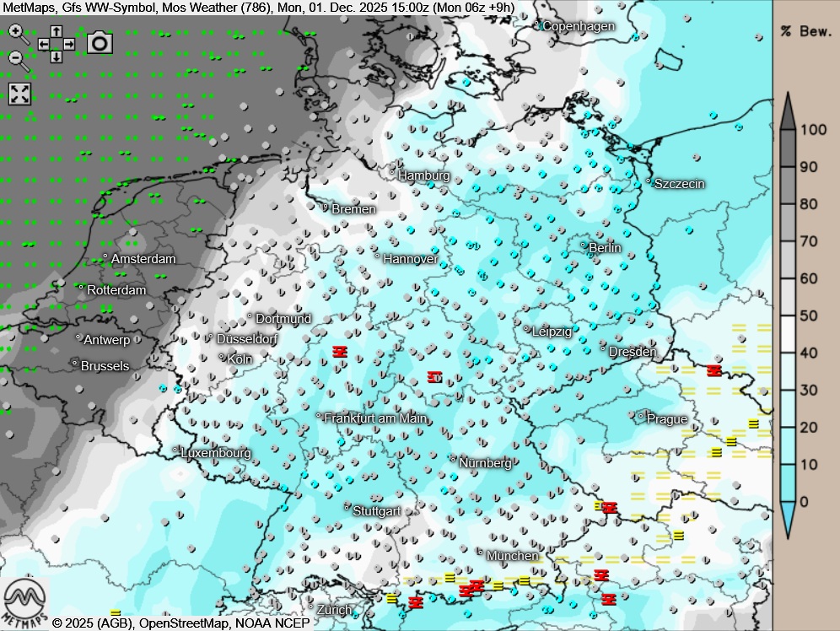Toggle fullscreen with the expand arrows icon
Screen dimensions: 840x631
pos(19,94)
